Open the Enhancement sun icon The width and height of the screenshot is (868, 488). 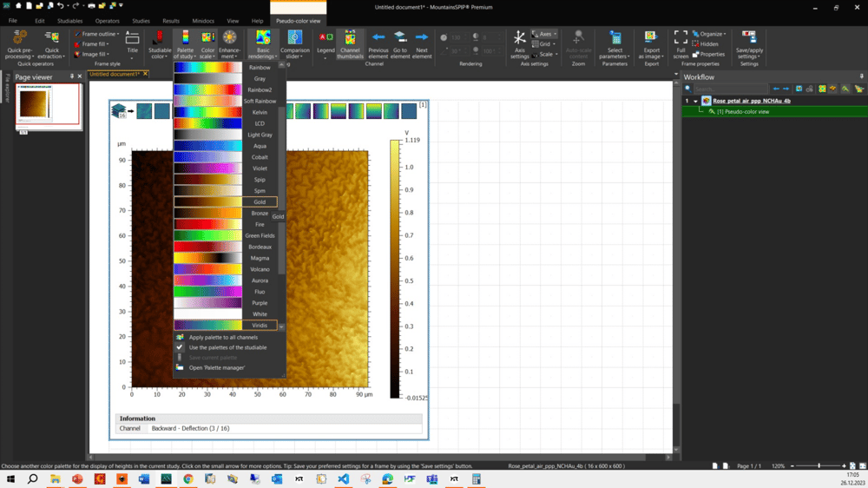pyautogui.click(x=229, y=37)
